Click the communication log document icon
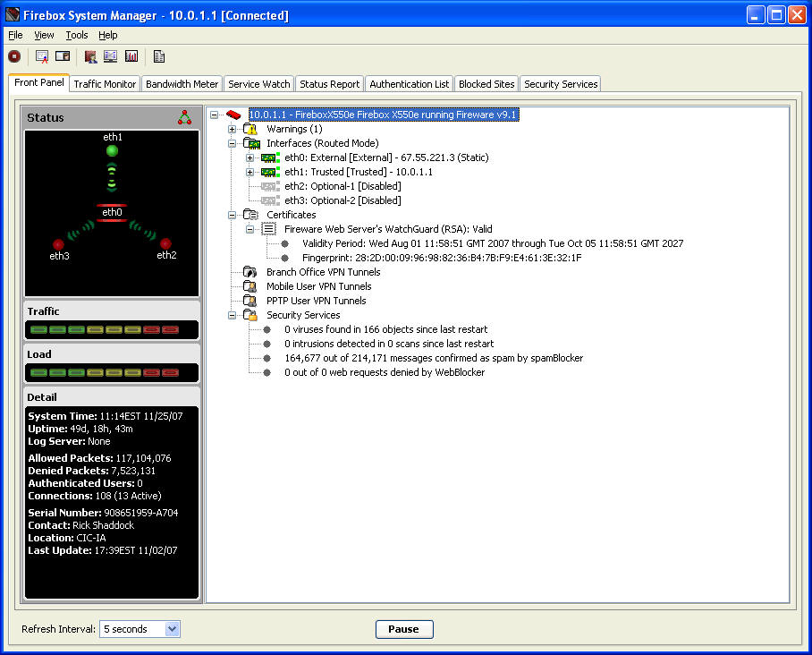This screenshot has height=655, width=812. 159,56
